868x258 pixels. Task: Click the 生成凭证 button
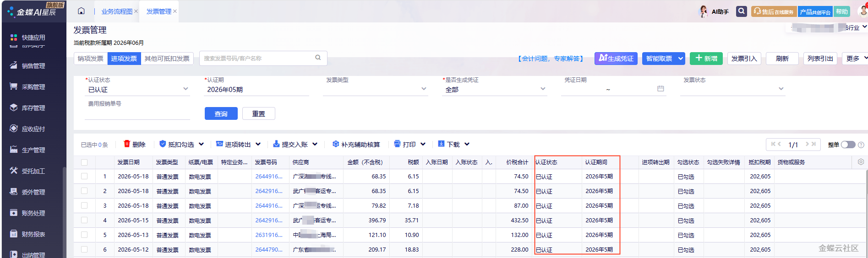tap(616, 59)
